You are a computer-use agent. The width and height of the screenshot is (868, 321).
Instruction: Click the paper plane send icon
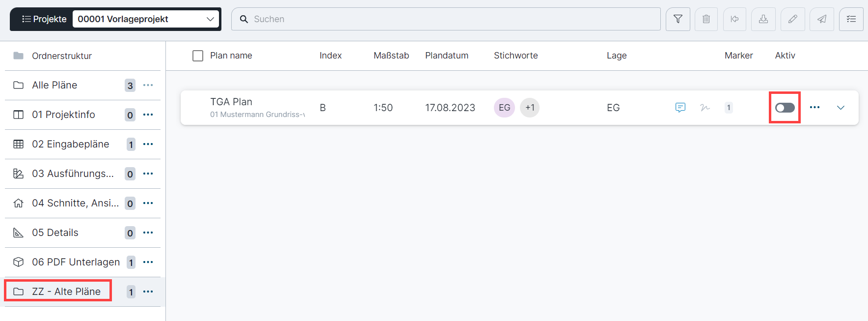point(822,19)
